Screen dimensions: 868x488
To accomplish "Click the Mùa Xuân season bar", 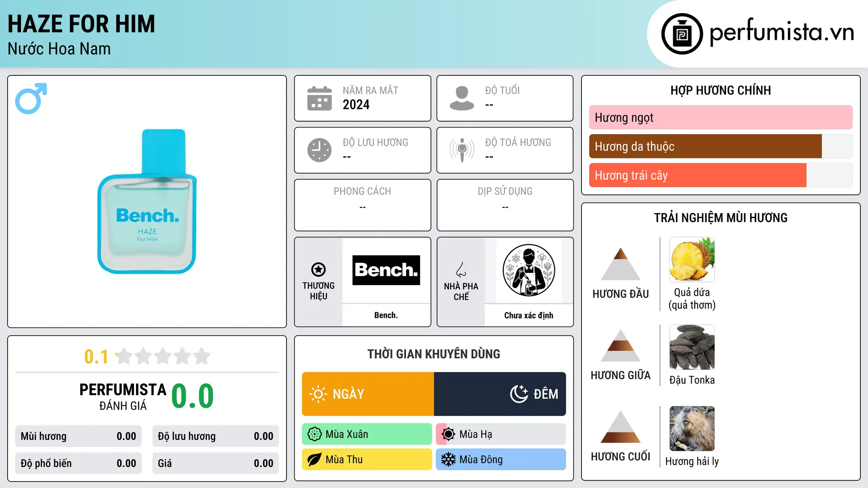I will (x=367, y=434).
